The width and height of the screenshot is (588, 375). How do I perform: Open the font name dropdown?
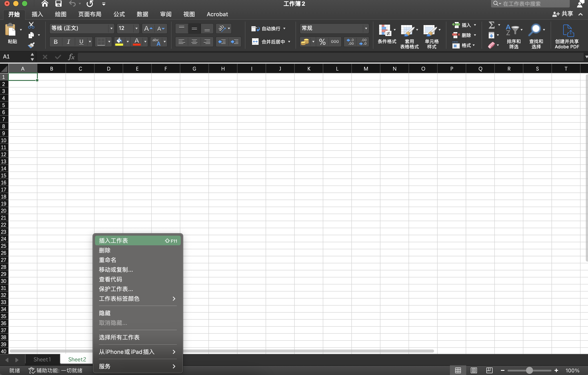[111, 28]
